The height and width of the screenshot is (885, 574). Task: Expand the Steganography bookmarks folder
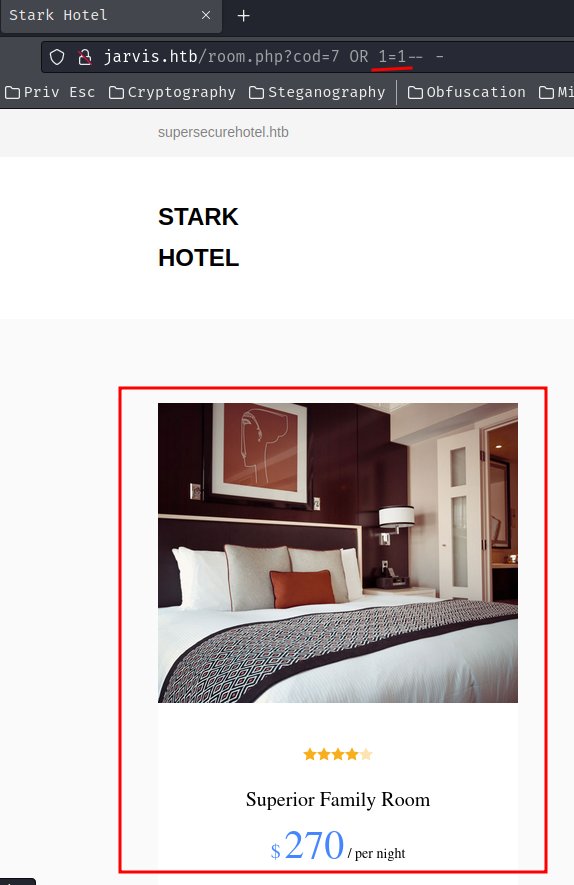pyautogui.click(x=317, y=92)
